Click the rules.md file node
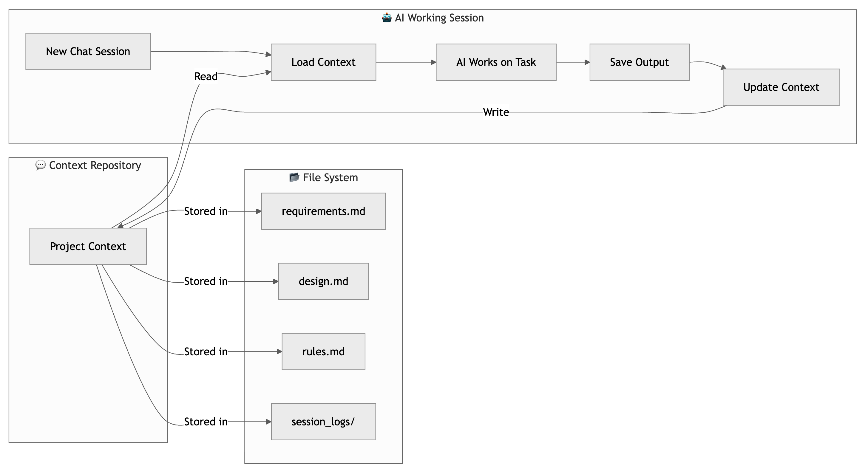 click(323, 351)
